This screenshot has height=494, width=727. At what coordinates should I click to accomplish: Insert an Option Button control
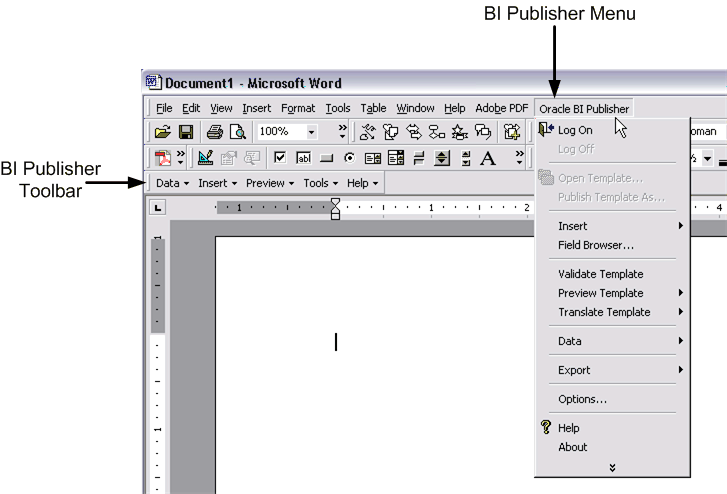(350, 158)
